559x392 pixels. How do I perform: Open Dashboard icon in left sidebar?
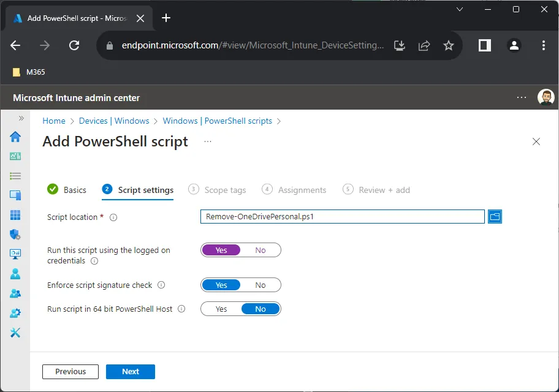pos(15,156)
